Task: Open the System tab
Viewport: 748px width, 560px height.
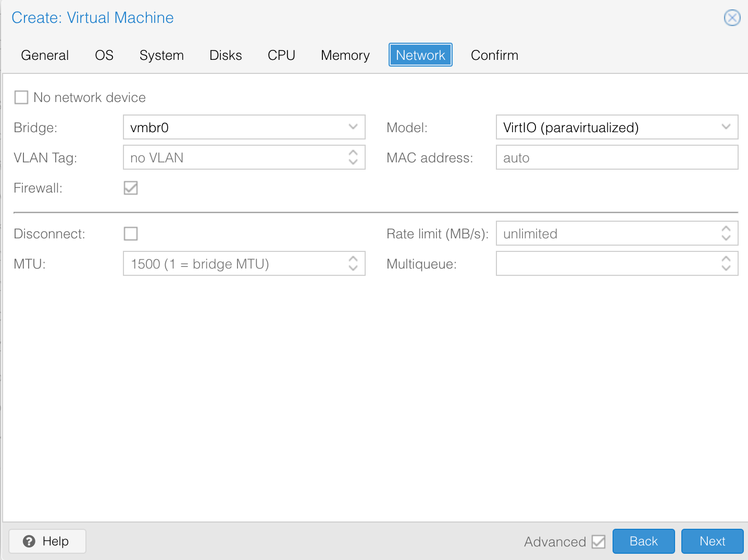Action: click(x=161, y=55)
